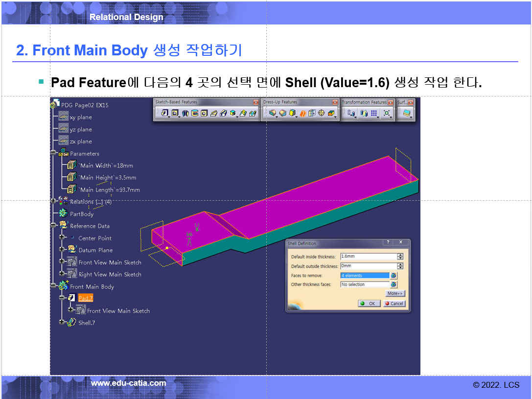This screenshot has height=399, width=532.
Task: Click the Edge Fillet icon in Dress-Up Features
Action: click(x=273, y=114)
